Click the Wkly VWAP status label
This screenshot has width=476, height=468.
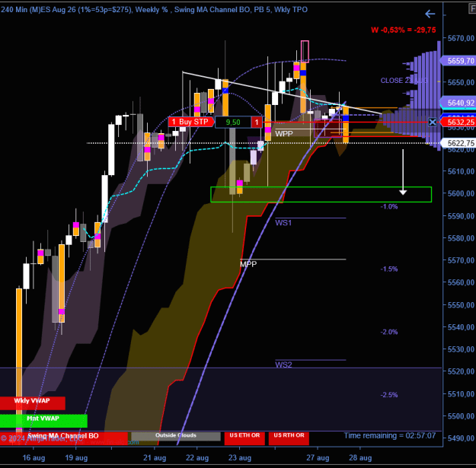(32, 403)
